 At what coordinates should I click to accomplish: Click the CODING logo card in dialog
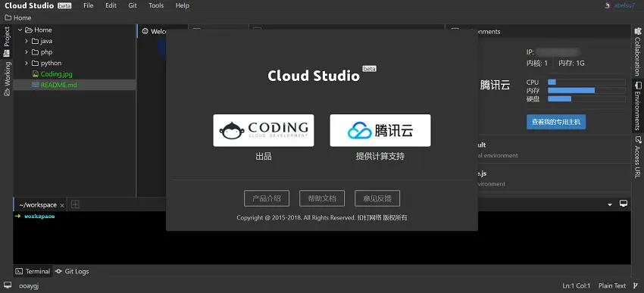coord(263,130)
